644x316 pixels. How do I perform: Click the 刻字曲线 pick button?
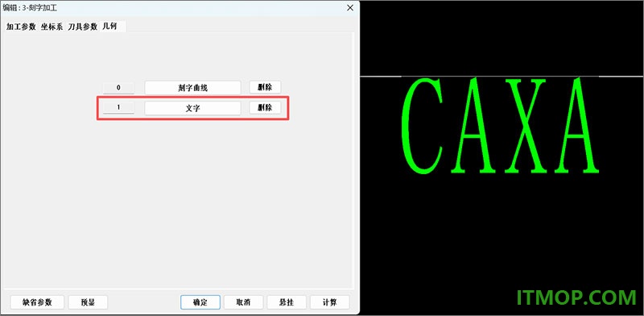192,88
